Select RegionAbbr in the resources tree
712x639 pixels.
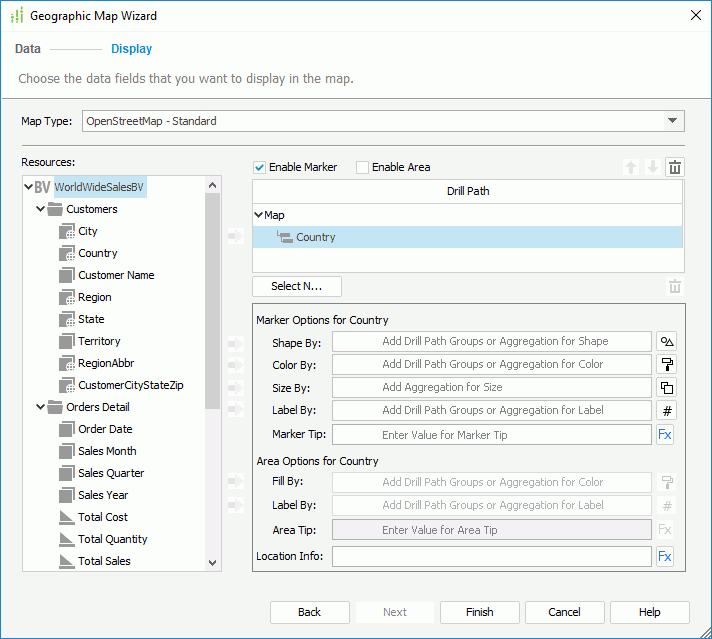click(x=106, y=363)
